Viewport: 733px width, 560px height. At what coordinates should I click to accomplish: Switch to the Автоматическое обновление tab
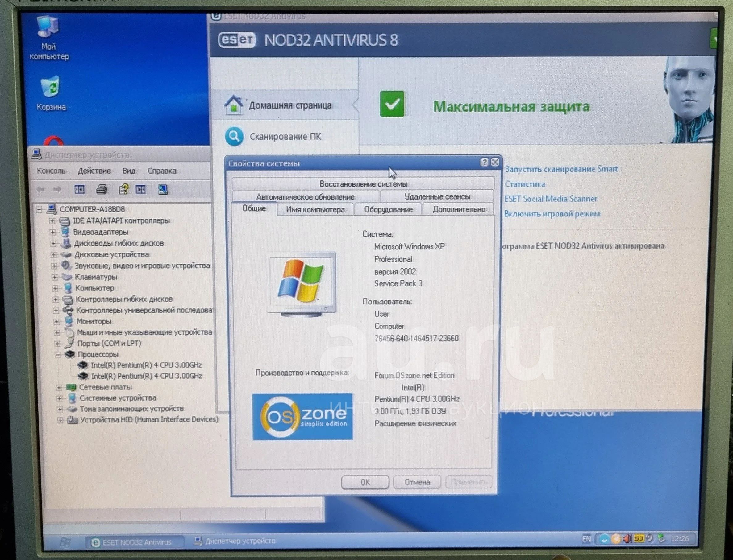pos(305,196)
